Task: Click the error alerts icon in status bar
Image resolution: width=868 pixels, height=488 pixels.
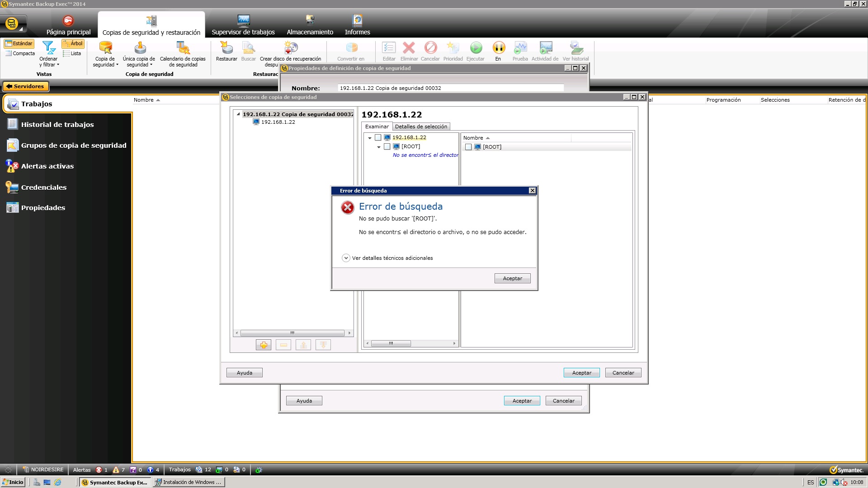Action: point(99,470)
